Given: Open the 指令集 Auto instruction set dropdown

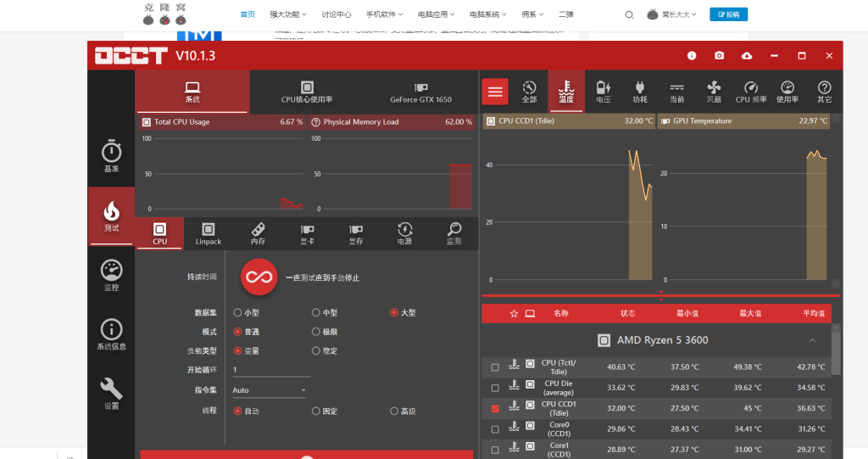Looking at the screenshot, I should tap(270, 390).
